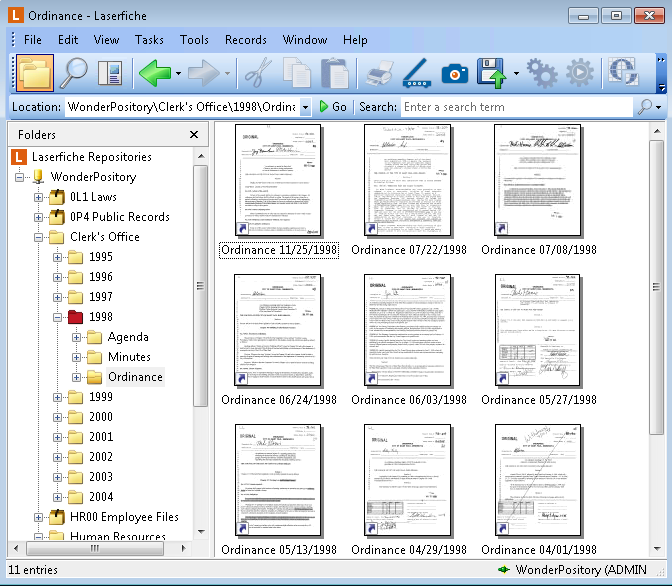The width and height of the screenshot is (672, 586).
Task: Click the printer icon
Action: click(x=380, y=73)
